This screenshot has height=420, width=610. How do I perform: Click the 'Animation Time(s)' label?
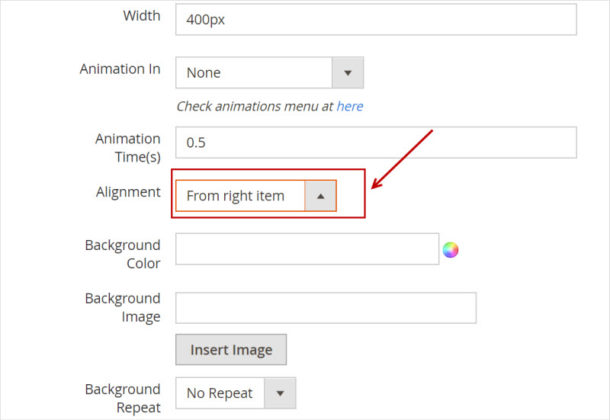128,148
